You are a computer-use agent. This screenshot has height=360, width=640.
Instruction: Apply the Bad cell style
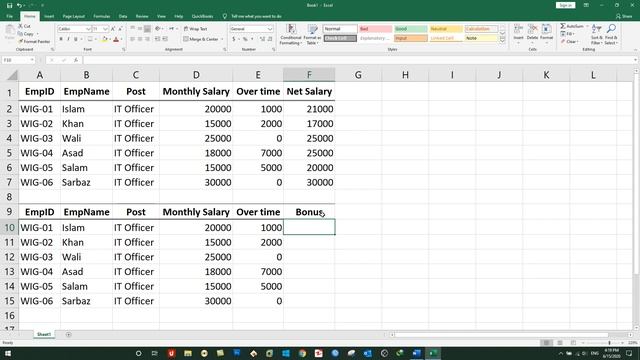(376, 29)
